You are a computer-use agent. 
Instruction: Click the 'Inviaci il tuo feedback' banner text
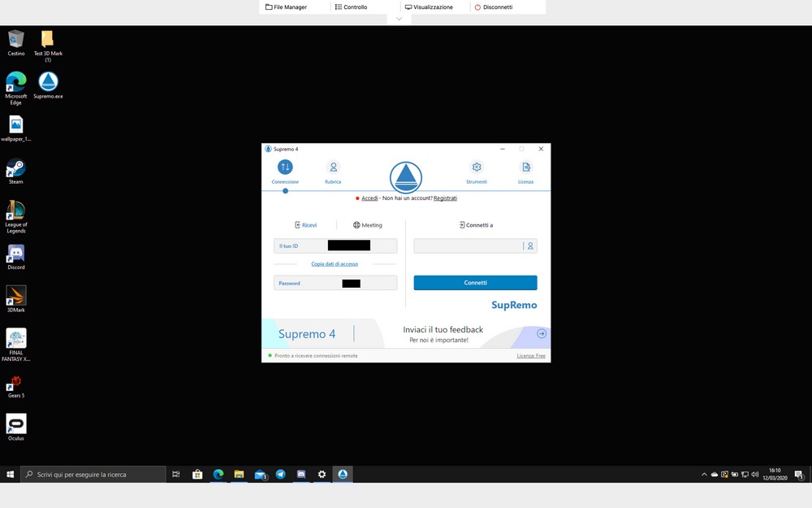tap(443, 330)
